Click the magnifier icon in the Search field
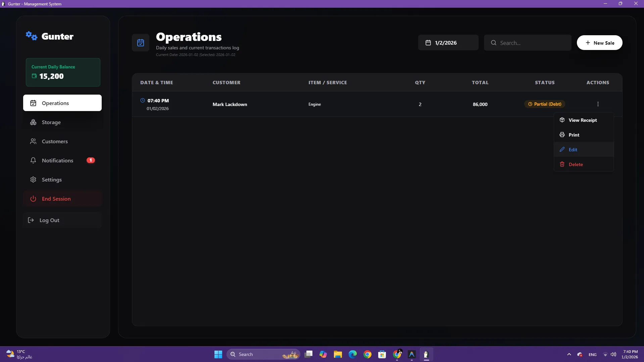The width and height of the screenshot is (644, 362). click(494, 43)
